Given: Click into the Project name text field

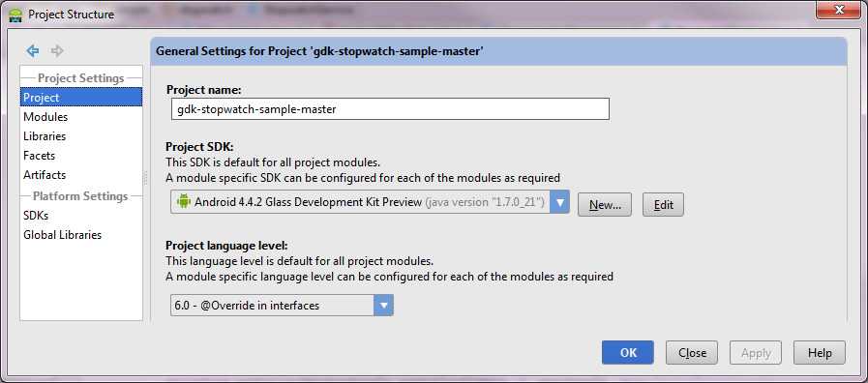Looking at the screenshot, I should 390,109.
